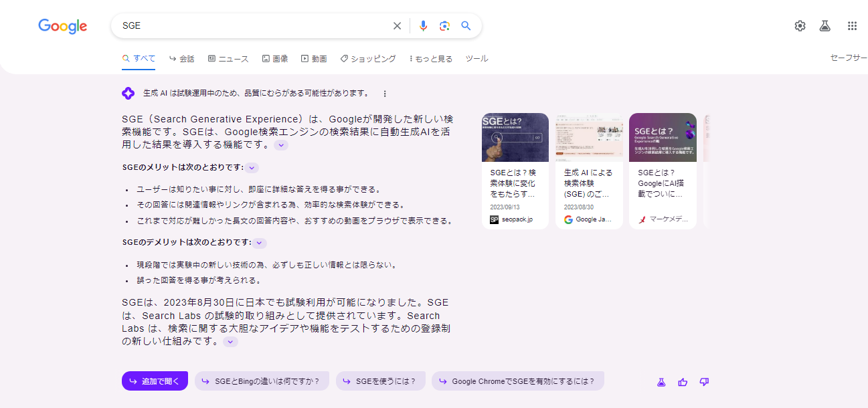The height and width of the screenshot is (408, 868).
Task: Ask the SGEを使うには？ suggestion
Action: click(x=381, y=381)
